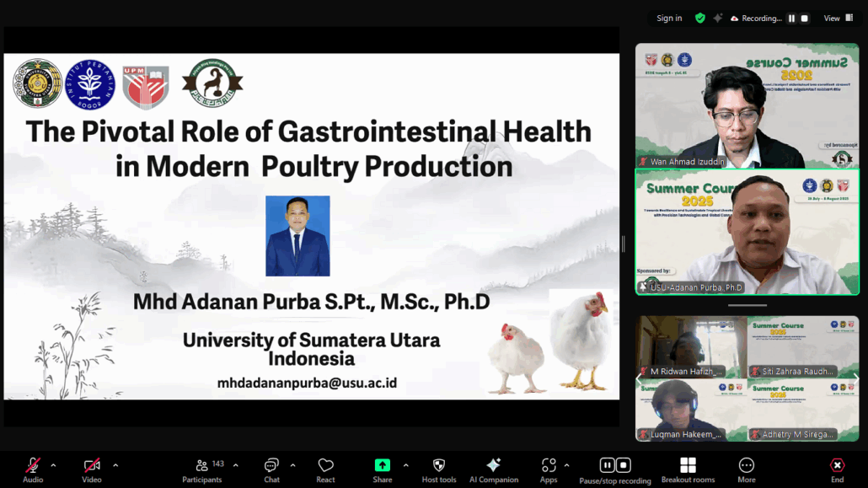Open the Chat panel

(x=271, y=466)
